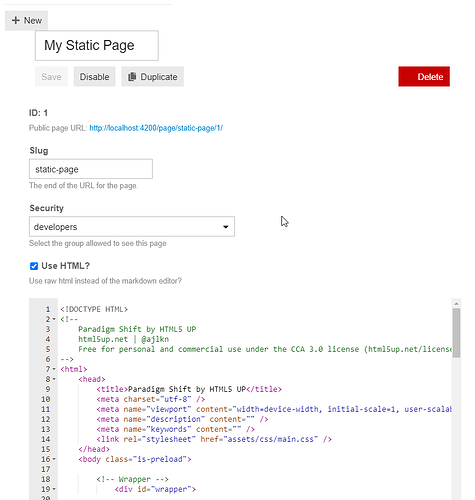The image size is (475, 500).
Task: Click the html5up.net @ajlkn comment line
Action: (123, 339)
